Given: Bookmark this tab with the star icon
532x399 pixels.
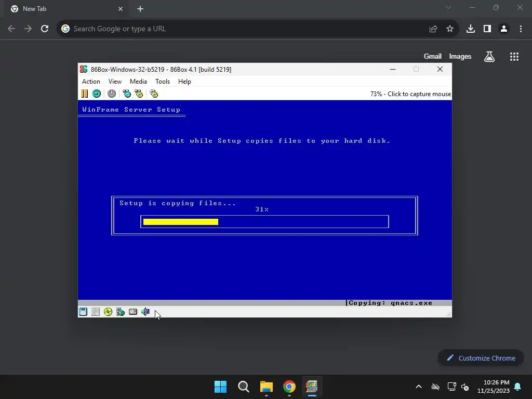Looking at the screenshot, I should click(x=450, y=29).
